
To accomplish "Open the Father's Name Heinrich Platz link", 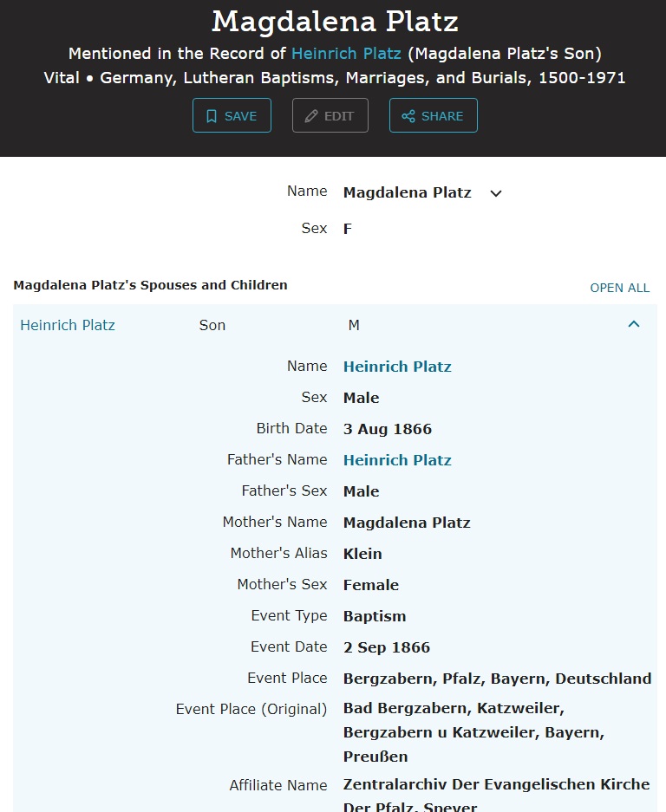I will pyautogui.click(x=397, y=460).
